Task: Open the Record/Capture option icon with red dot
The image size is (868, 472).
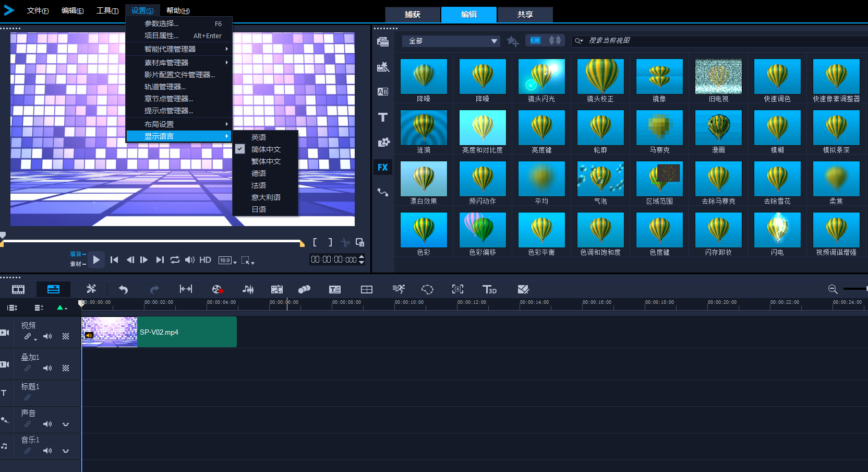Action: (218, 289)
